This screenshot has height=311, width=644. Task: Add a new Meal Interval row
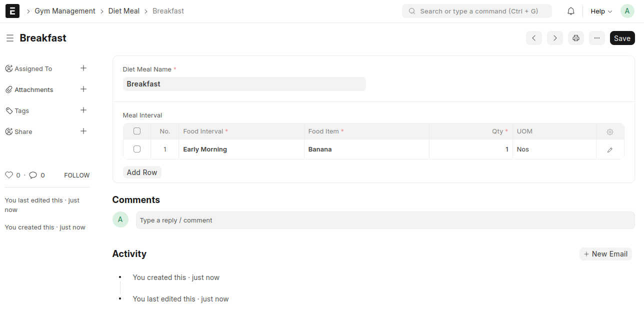click(142, 172)
